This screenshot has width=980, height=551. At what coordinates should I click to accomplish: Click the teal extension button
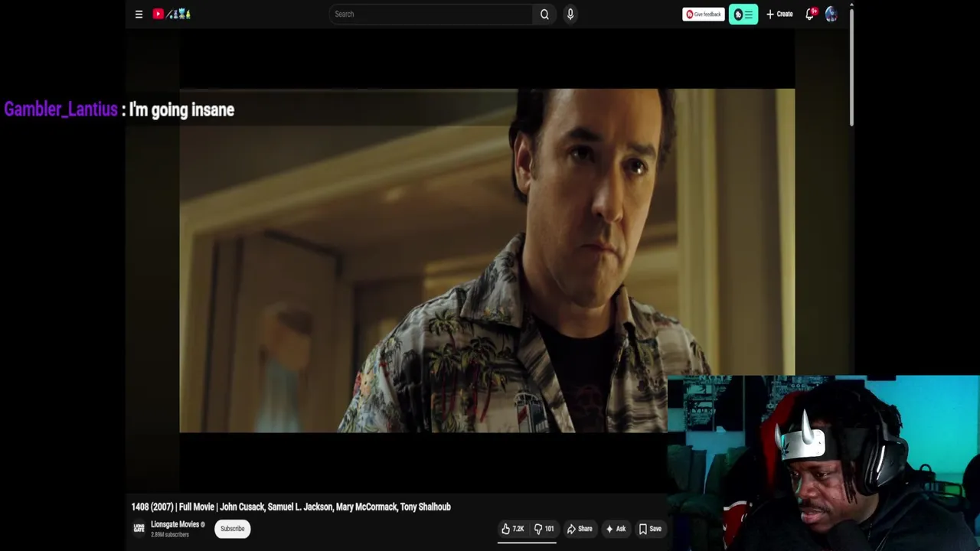(x=743, y=14)
